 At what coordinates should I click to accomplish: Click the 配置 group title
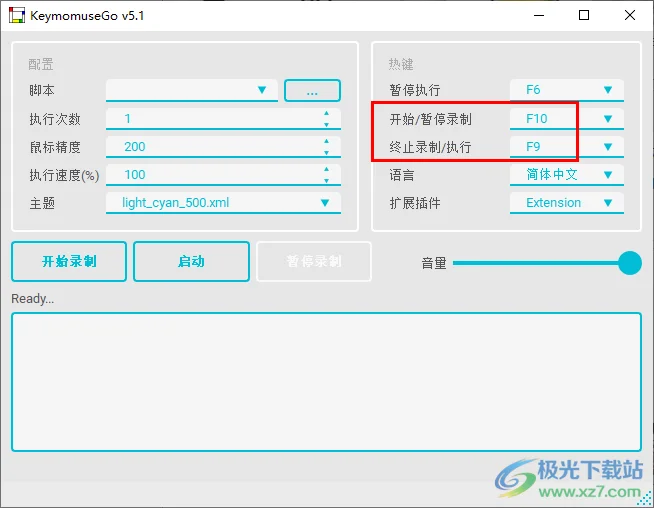pos(41,65)
